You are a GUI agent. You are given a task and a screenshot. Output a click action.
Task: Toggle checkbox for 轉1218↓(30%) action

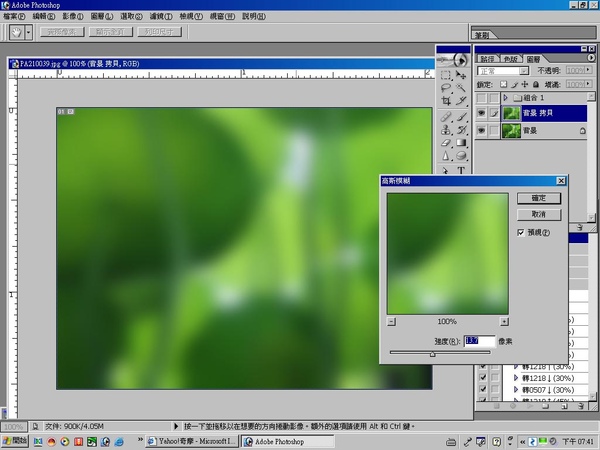(483, 378)
